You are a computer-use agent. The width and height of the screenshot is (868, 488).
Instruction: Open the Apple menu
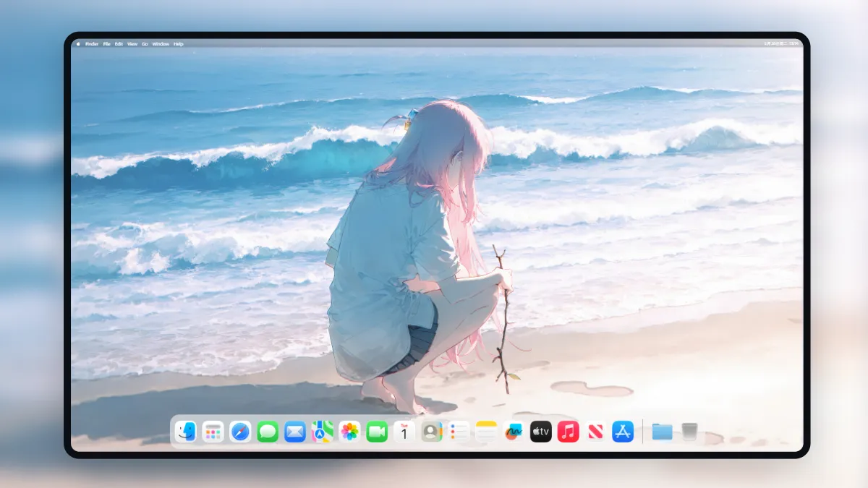(x=78, y=44)
